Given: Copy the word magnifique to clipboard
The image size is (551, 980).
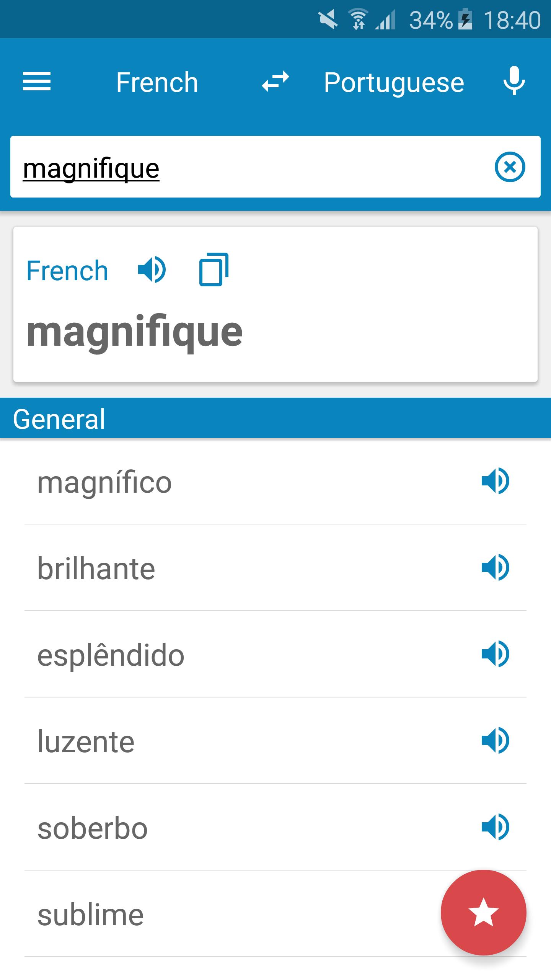Looking at the screenshot, I should 214,269.
